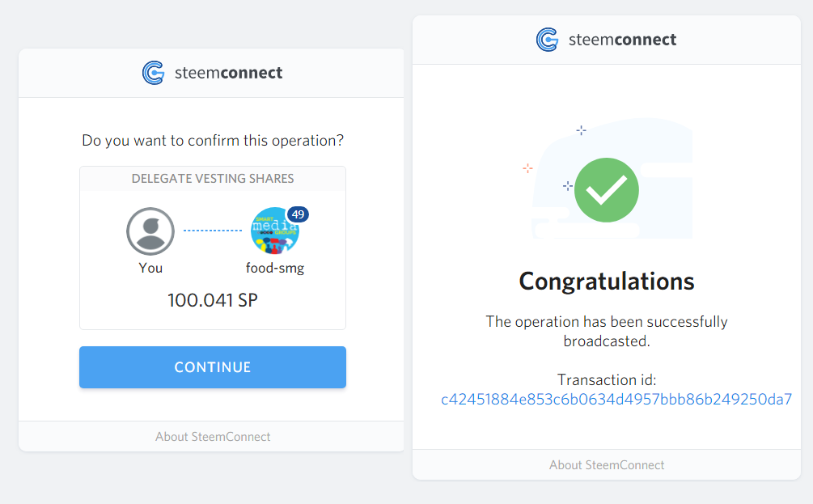Click the green success checkmark circle
813x504 pixels.
tap(607, 190)
